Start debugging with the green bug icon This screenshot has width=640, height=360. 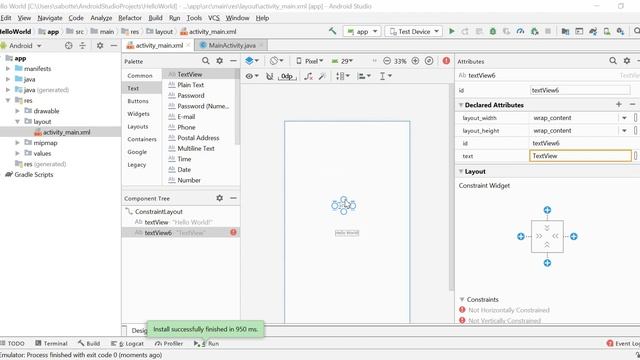pyautogui.click(x=493, y=31)
